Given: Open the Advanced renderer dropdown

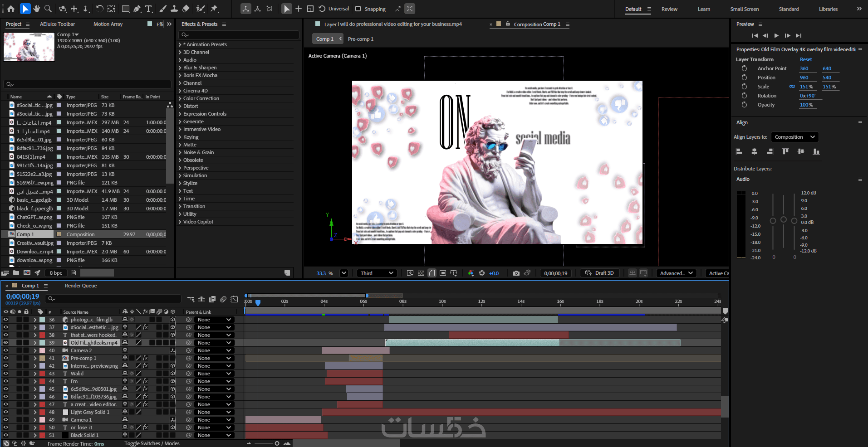Looking at the screenshot, I should 677,273.
